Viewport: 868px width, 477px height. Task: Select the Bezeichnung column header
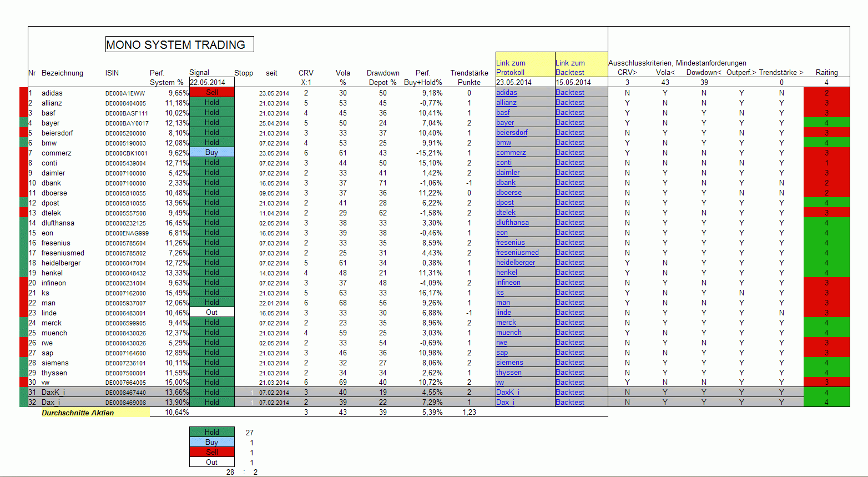62,73
